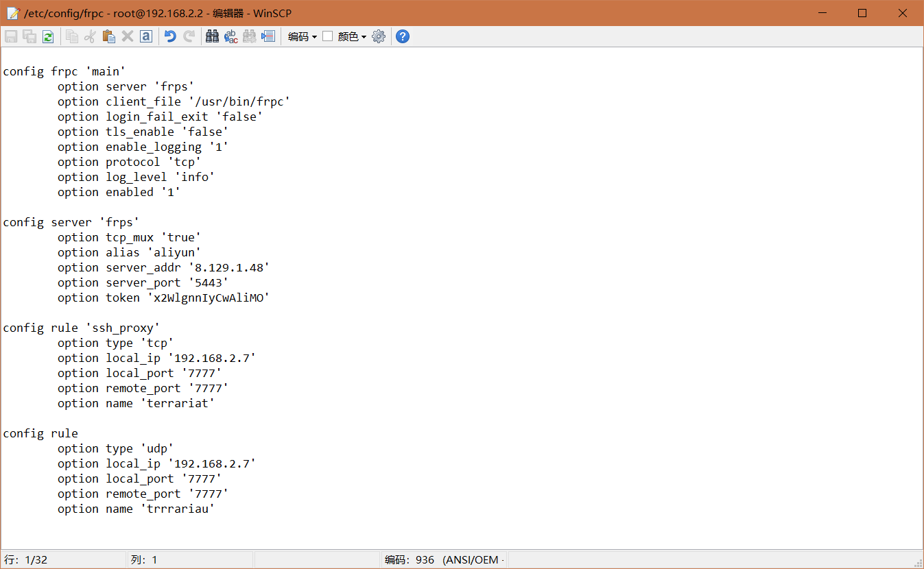Click the Paste clipboard icon
Image resolution: width=924 pixels, height=569 pixels.
[x=108, y=36]
